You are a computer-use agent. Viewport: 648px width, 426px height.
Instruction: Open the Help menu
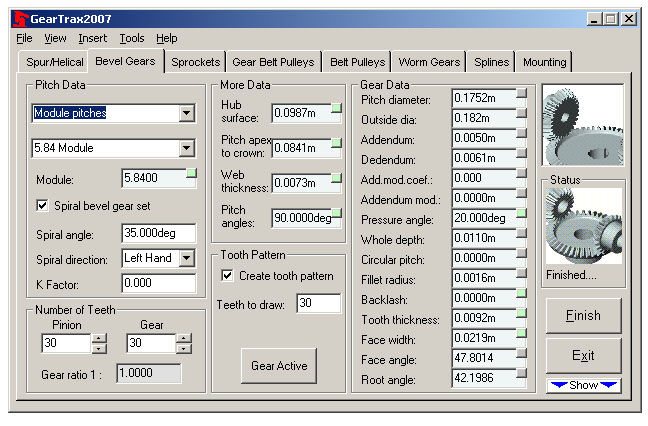coord(167,38)
